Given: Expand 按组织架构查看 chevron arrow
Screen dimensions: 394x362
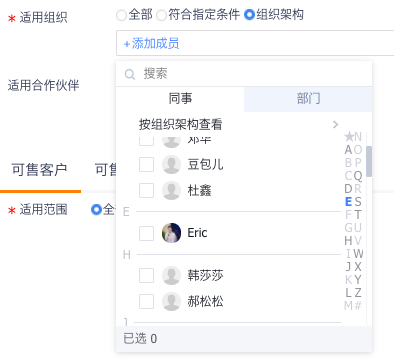Looking at the screenshot, I should click(x=335, y=125).
